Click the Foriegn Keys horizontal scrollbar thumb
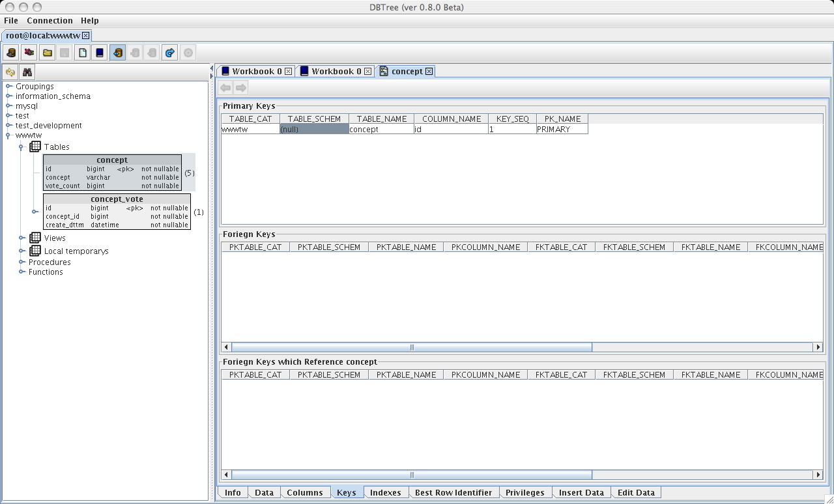 coord(411,348)
